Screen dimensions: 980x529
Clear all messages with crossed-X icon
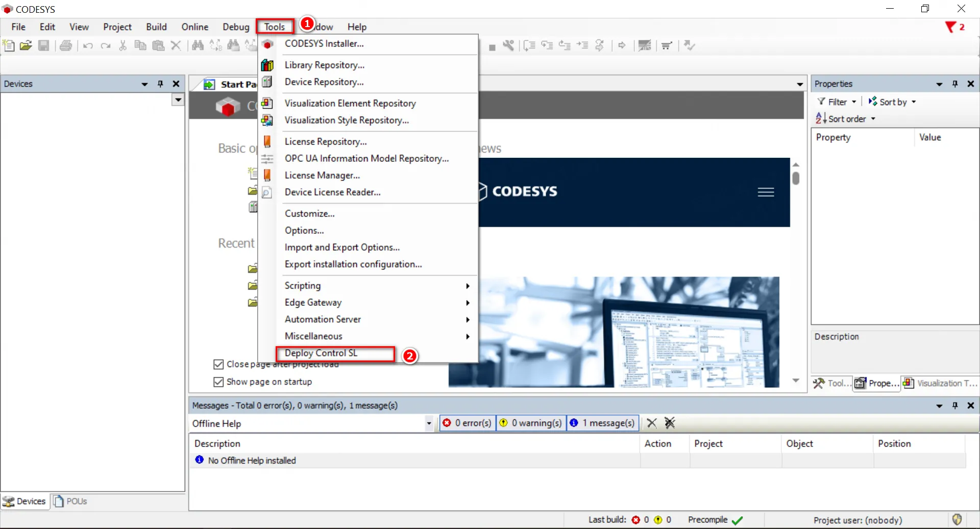point(670,423)
